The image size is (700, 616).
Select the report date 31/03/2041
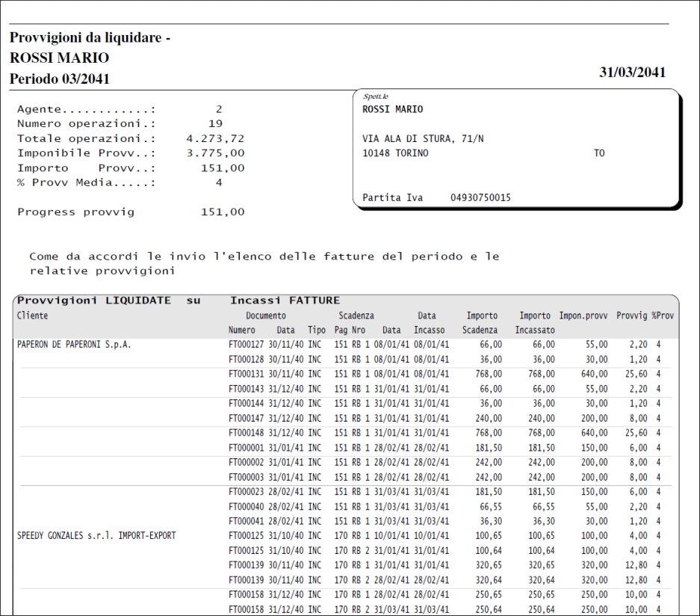pos(632,72)
